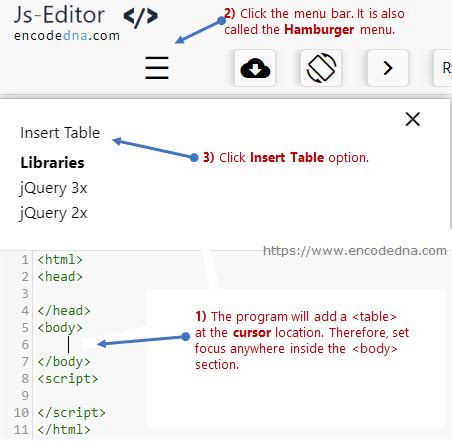Click the cloud download icon
The height and width of the screenshot is (441, 452).
point(255,68)
